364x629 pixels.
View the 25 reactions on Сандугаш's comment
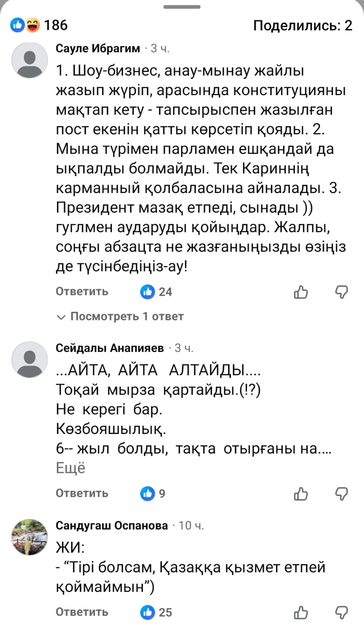tap(156, 612)
